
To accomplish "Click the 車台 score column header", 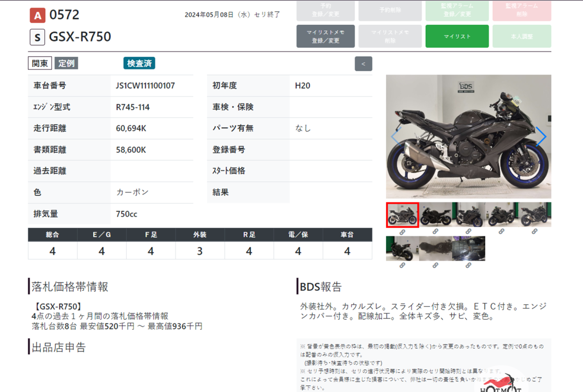I will [x=347, y=235].
